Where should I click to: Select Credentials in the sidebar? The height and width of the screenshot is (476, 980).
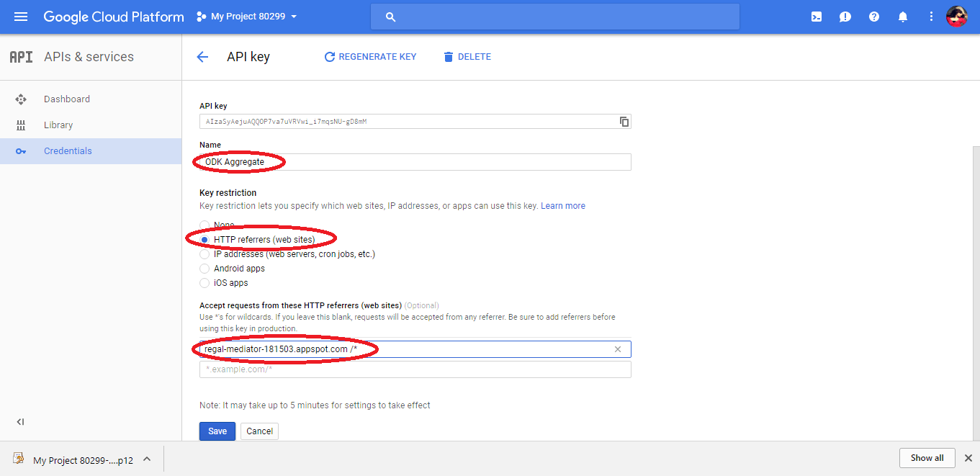[91, 151]
